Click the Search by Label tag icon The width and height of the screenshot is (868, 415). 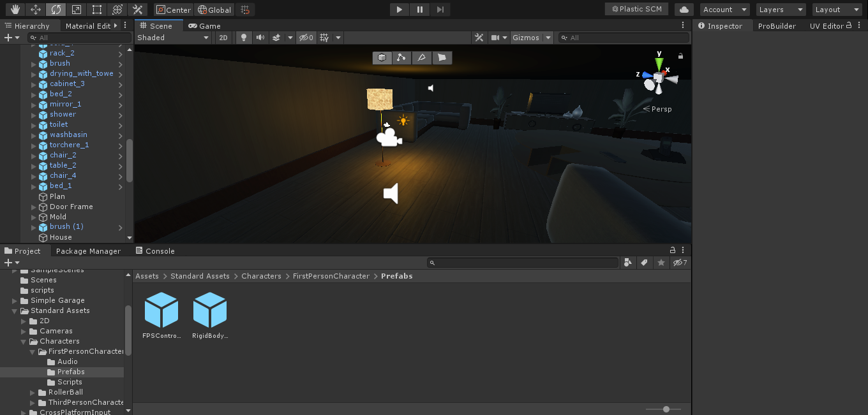point(645,263)
